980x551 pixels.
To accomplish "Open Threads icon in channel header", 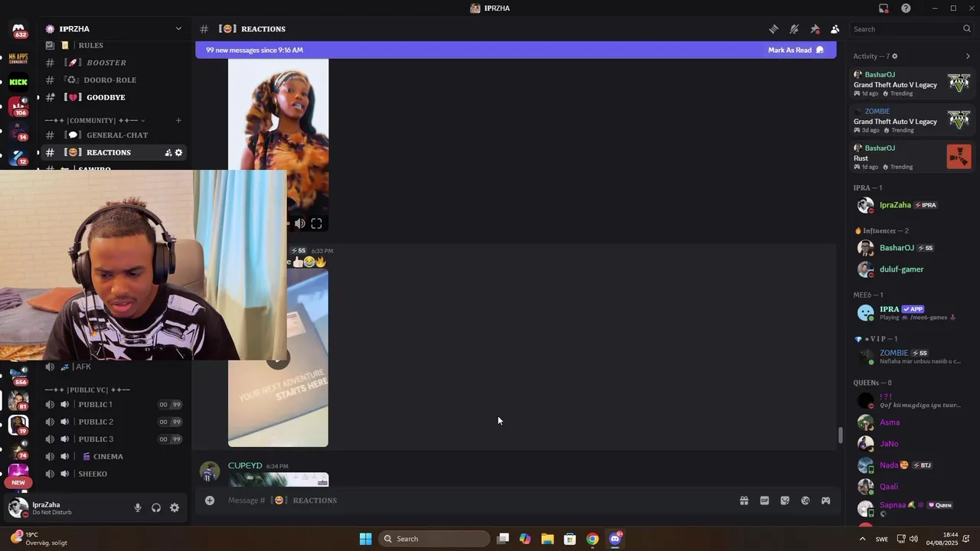I will pyautogui.click(x=773, y=29).
